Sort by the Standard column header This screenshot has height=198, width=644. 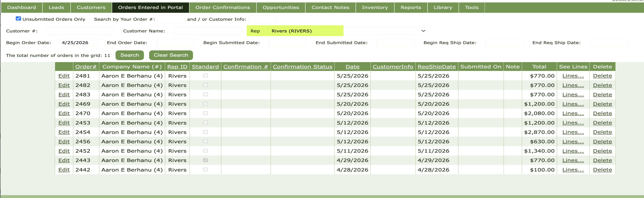point(205,67)
